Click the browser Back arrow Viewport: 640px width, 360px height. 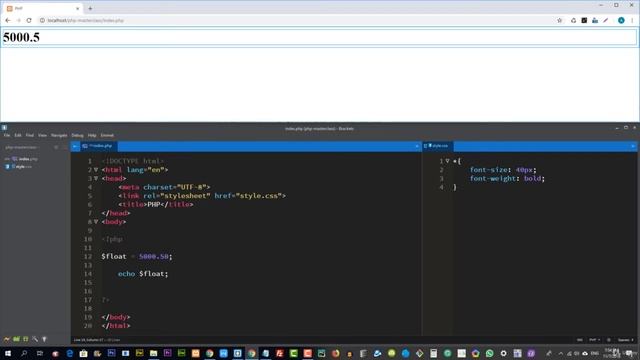coord(8,20)
